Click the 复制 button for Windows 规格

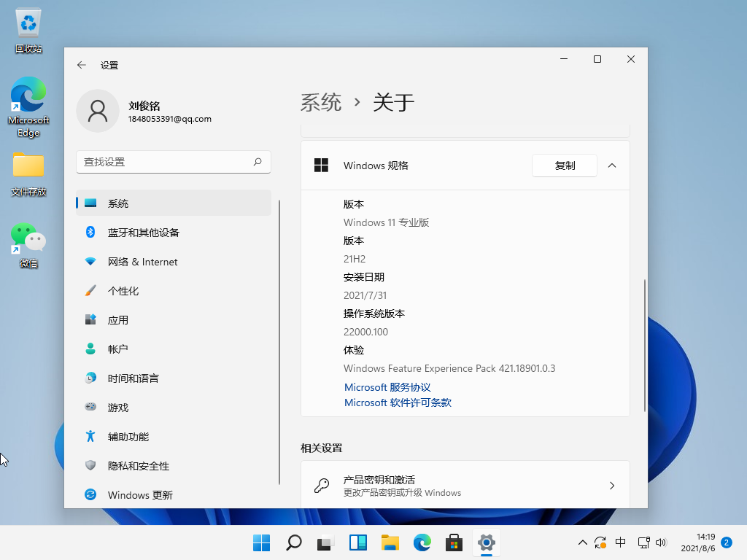click(x=564, y=166)
